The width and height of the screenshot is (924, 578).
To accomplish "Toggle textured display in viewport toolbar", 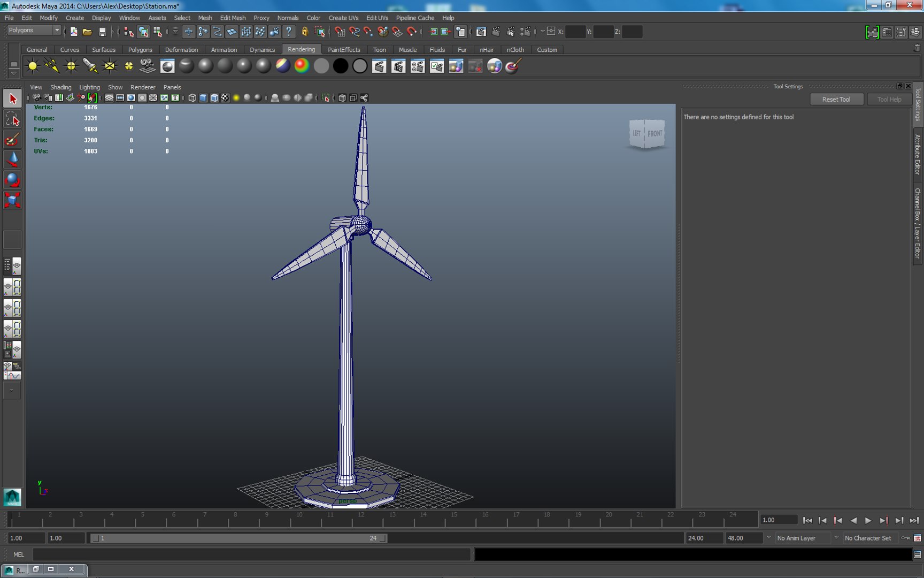I will (x=225, y=98).
